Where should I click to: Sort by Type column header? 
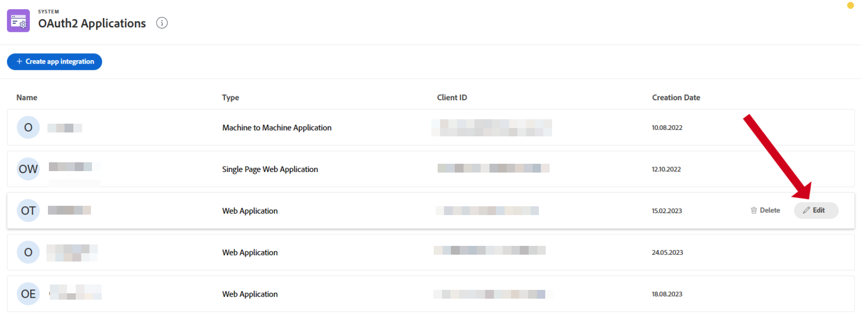pyautogui.click(x=230, y=98)
